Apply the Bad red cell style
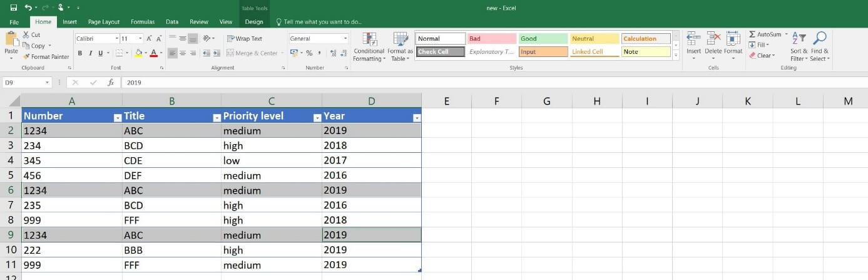Screen dimensions: 868x280 pos(491,39)
